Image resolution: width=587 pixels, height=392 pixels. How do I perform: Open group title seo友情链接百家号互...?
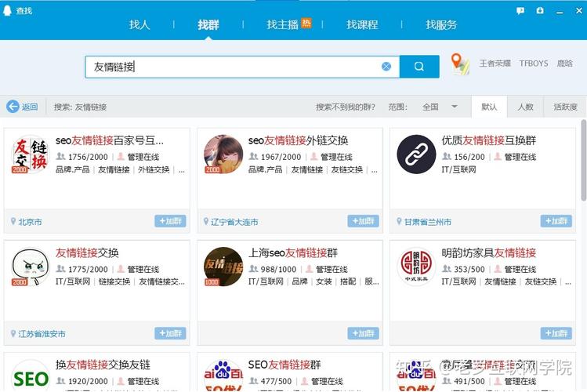[109, 141]
